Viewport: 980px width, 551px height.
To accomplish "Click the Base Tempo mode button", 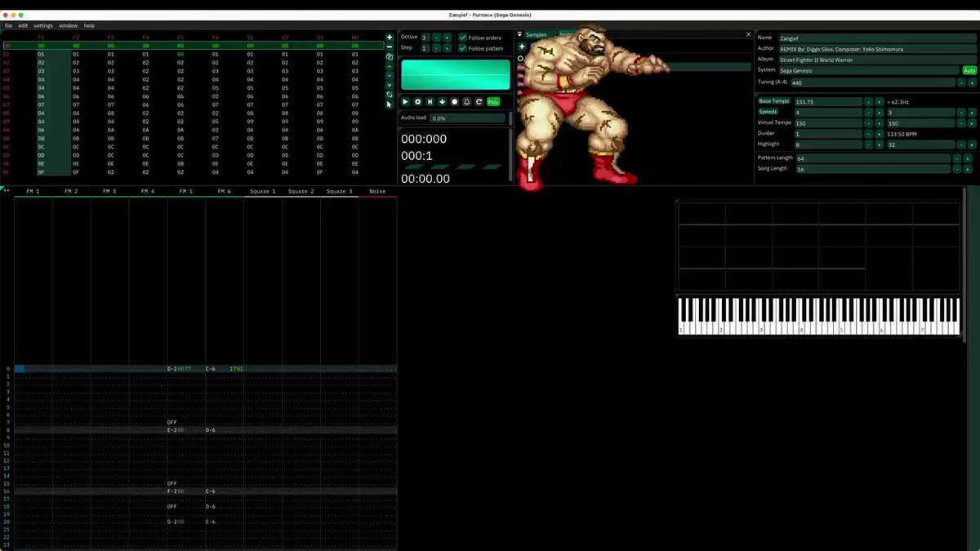I will pyautogui.click(x=774, y=101).
